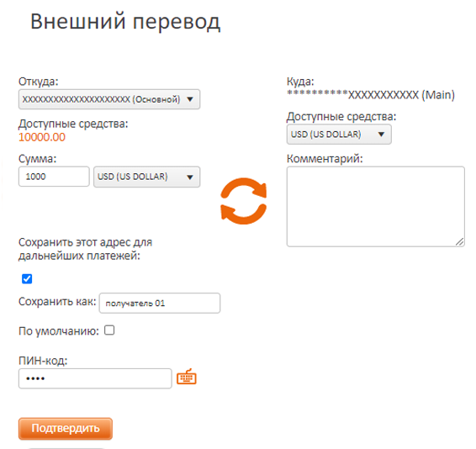The image size is (476, 449).
Task: Click the masked recipient account labeled Main
Action: click(x=371, y=95)
